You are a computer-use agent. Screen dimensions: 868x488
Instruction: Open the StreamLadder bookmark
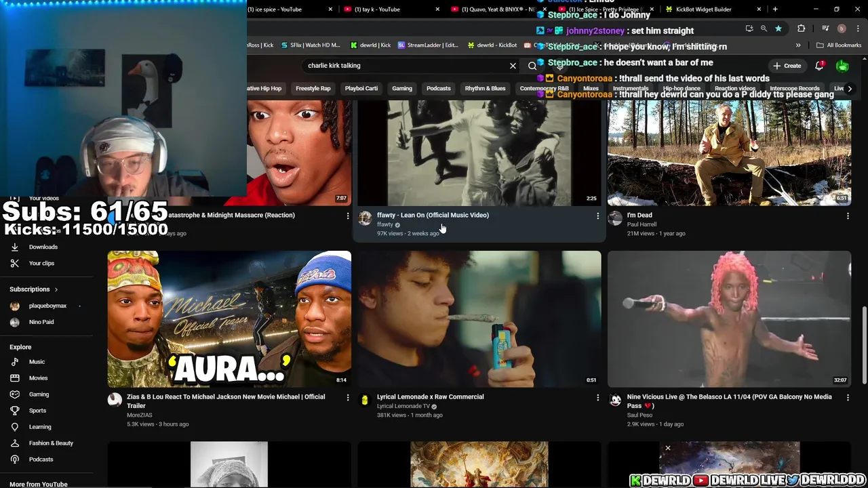click(429, 45)
